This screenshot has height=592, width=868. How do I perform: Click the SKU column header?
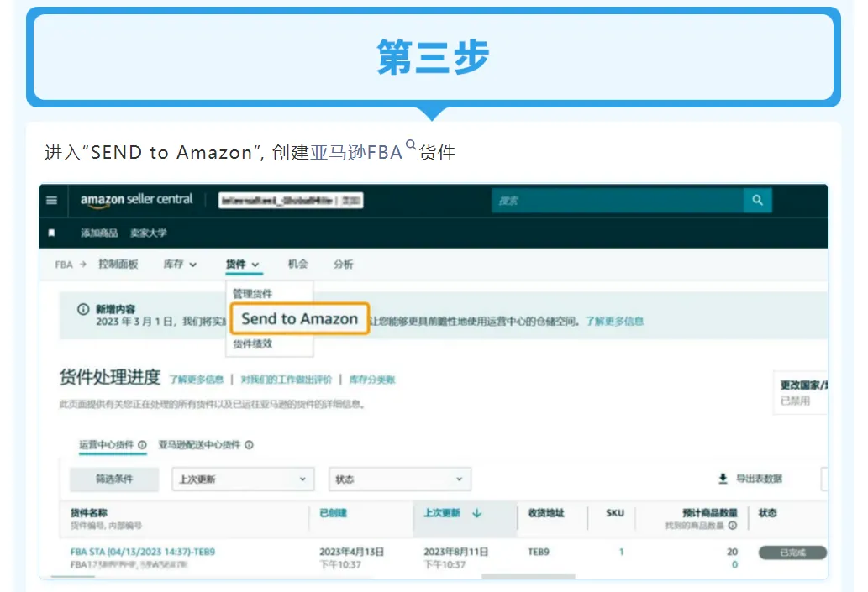pyautogui.click(x=615, y=513)
